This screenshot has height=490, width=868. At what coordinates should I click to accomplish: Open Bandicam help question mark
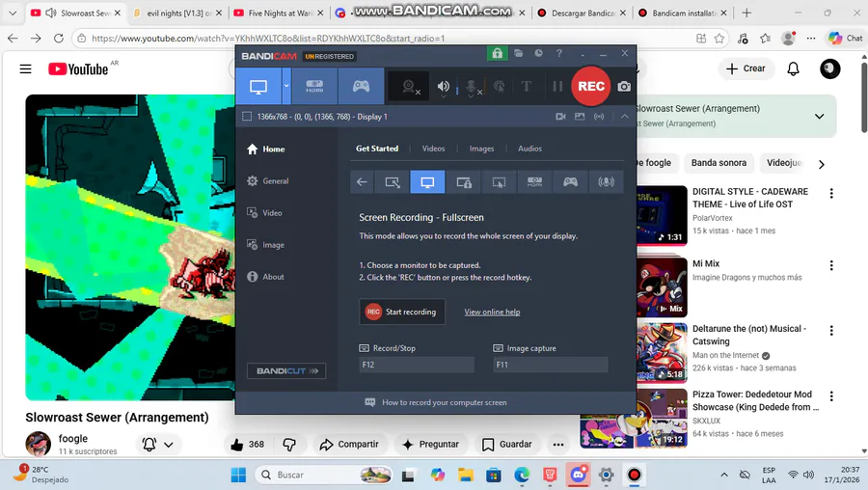click(559, 53)
